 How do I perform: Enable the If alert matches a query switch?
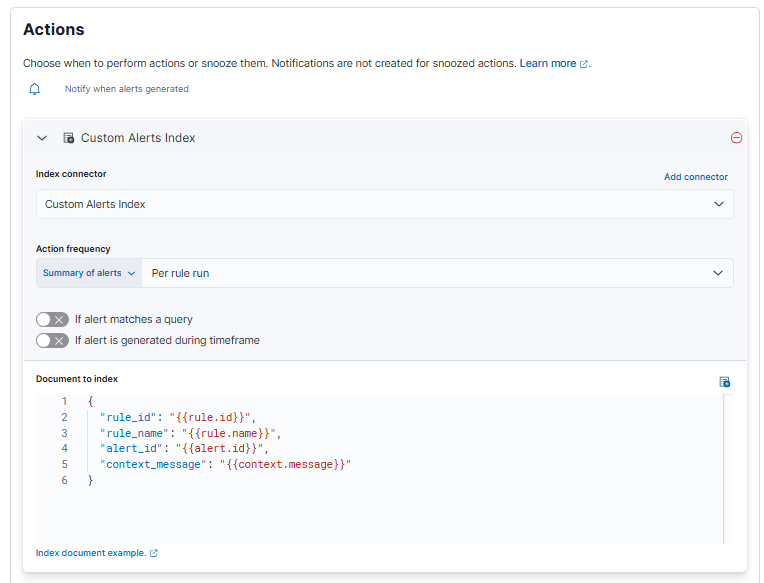click(52, 320)
